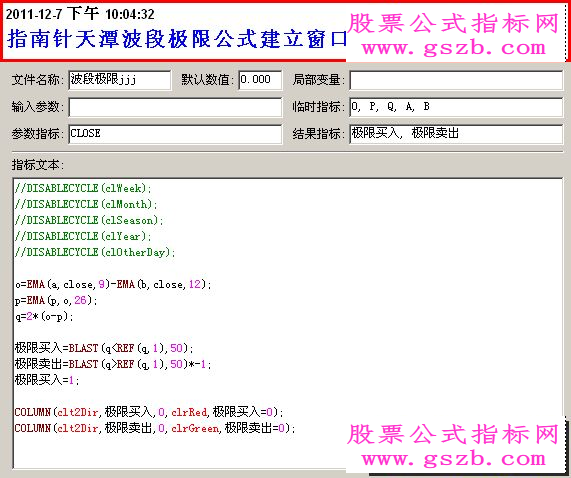Click the 临时指标 label

point(319,107)
